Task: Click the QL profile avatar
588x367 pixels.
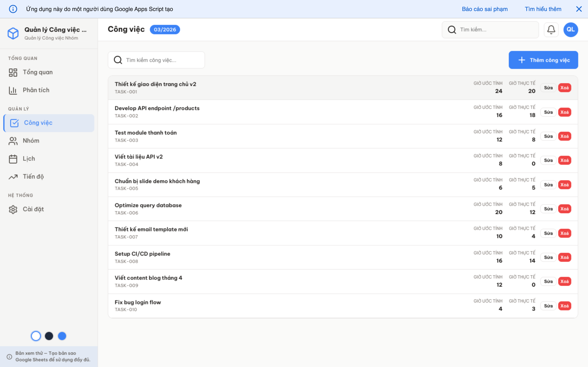Action: point(570,29)
